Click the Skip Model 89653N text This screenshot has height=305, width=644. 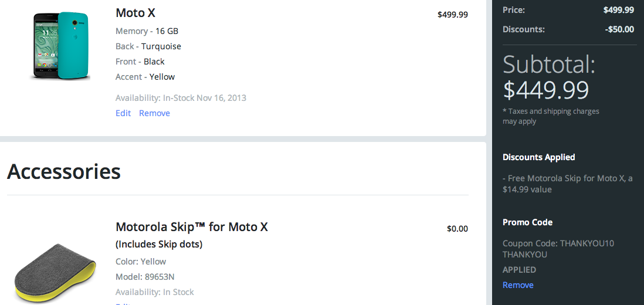[145, 277]
